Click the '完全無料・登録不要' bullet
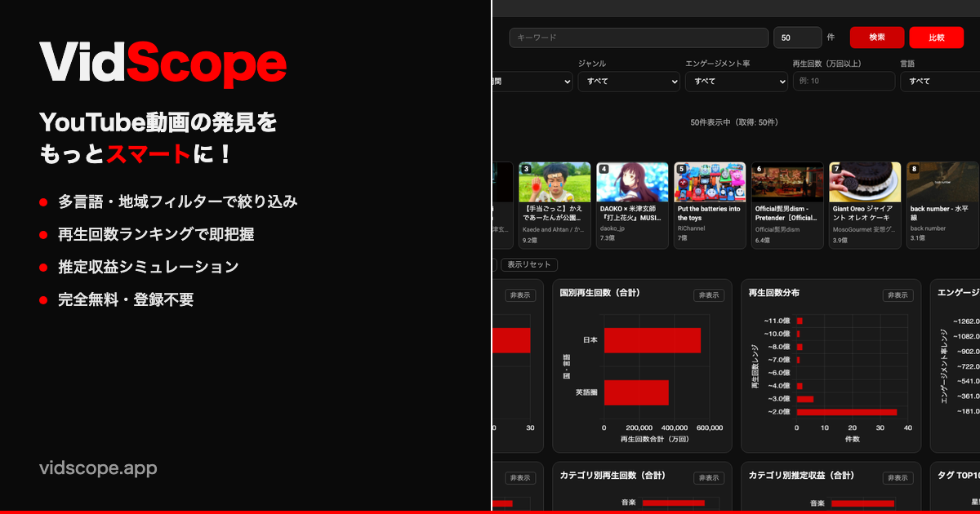The image size is (980, 514). (x=126, y=299)
